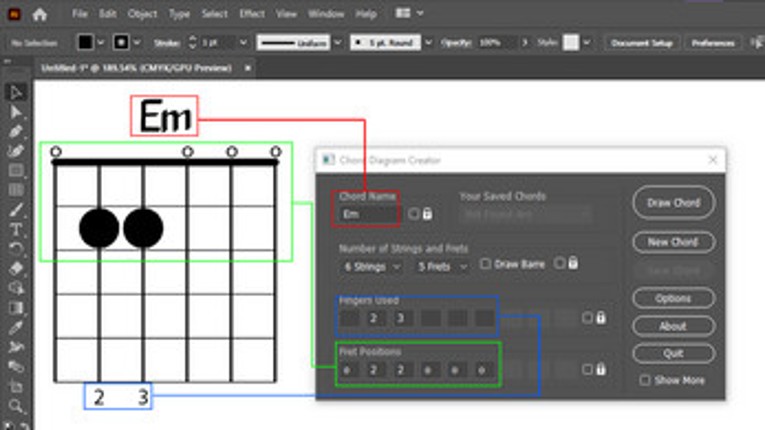This screenshot has height=430, width=765.
Task: Click the Draw Chord button
Action: click(674, 203)
